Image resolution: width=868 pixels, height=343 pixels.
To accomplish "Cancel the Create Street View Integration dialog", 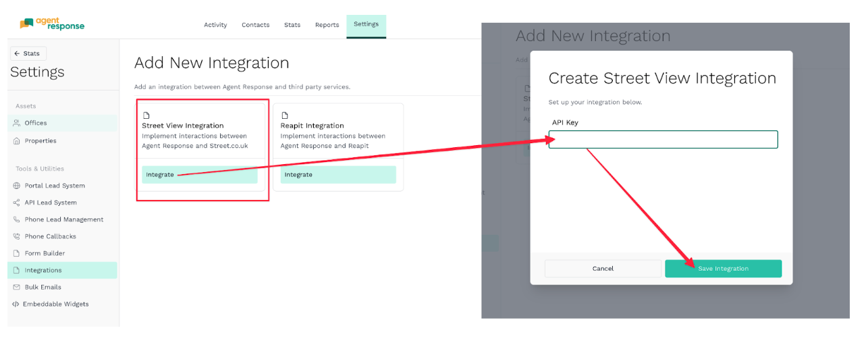I will (x=603, y=269).
